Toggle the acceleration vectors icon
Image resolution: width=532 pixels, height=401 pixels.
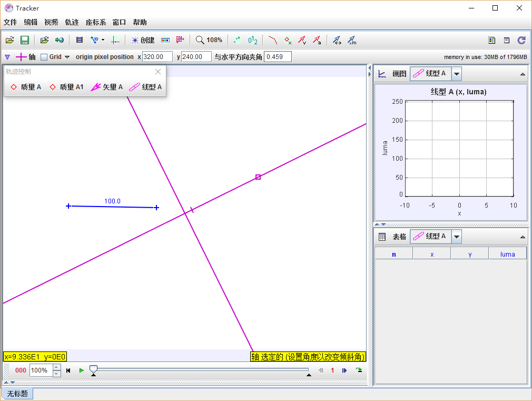coord(317,40)
